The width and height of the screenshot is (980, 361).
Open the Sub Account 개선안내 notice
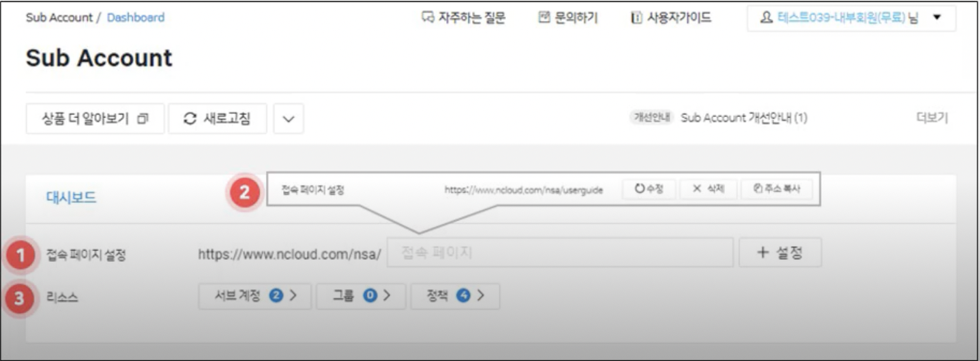[743, 118]
